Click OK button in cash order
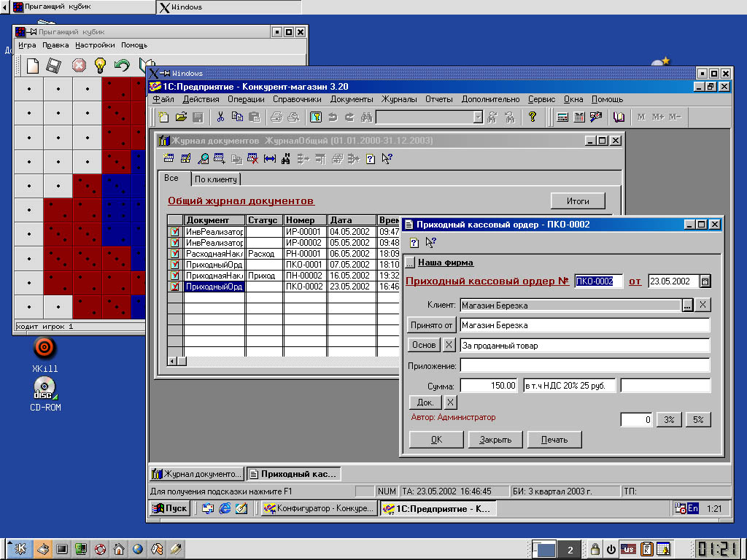Image resolution: width=747 pixels, height=560 pixels. point(436,440)
